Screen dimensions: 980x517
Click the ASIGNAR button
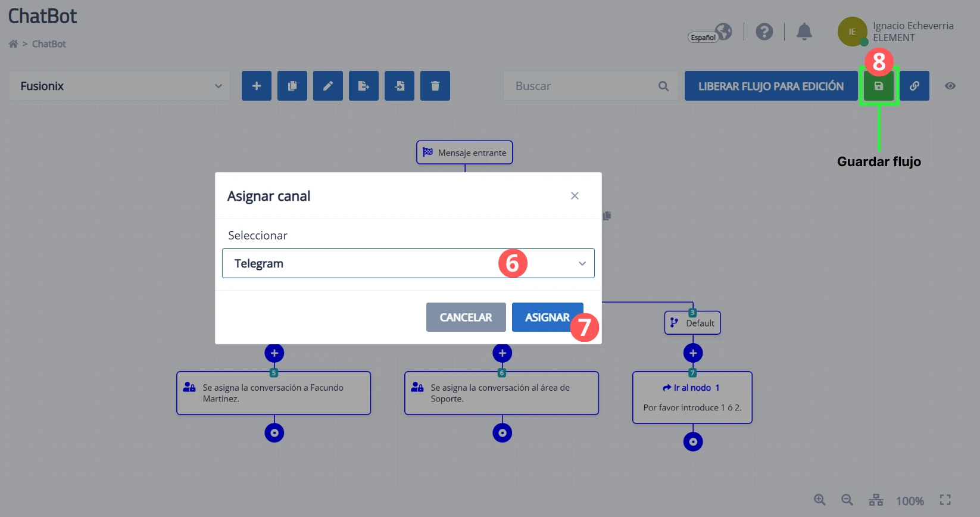coord(548,317)
